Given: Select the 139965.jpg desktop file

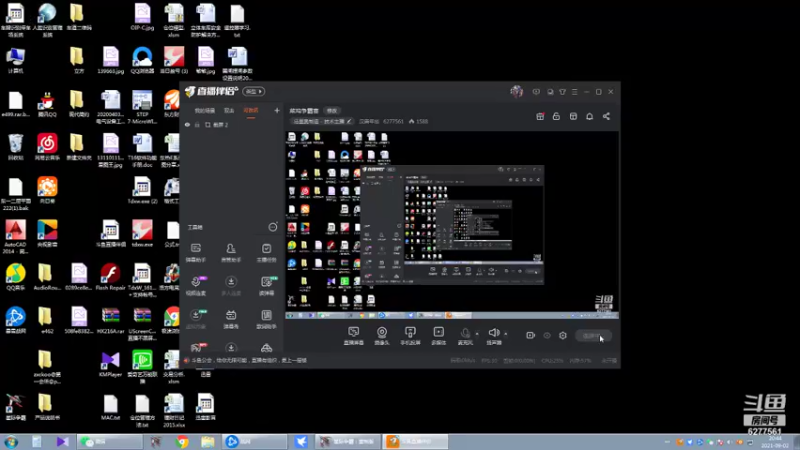Looking at the screenshot, I should click(x=111, y=61).
